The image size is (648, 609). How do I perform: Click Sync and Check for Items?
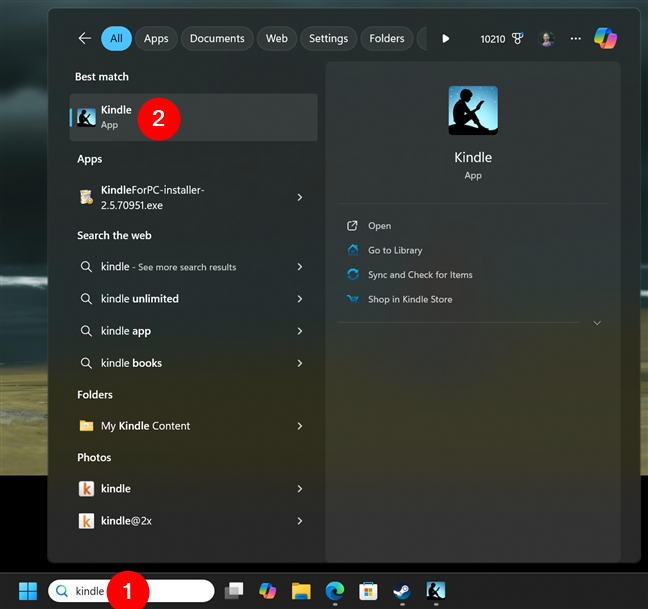pyautogui.click(x=420, y=275)
